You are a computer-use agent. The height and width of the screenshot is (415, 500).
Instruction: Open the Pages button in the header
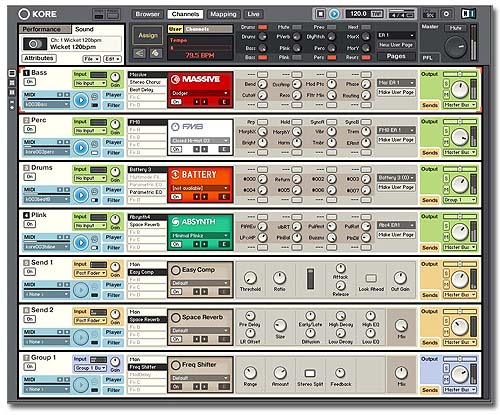pos(396,56)
